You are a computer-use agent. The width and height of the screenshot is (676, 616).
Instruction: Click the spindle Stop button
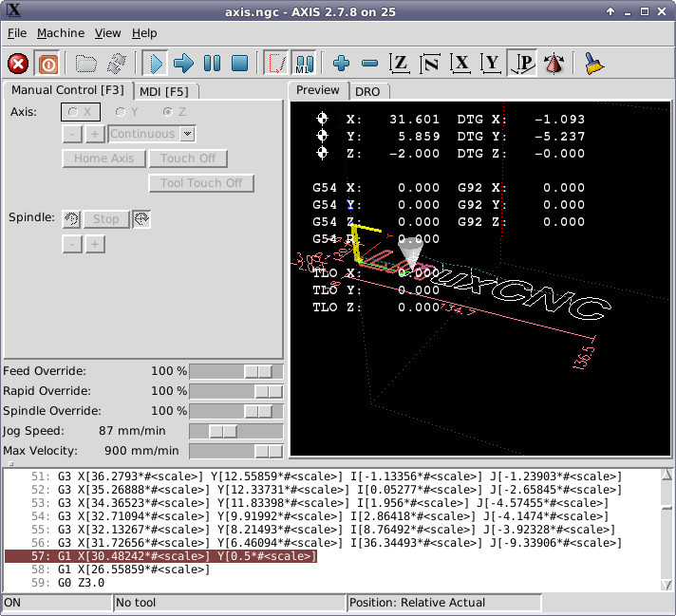pos(106,219)
